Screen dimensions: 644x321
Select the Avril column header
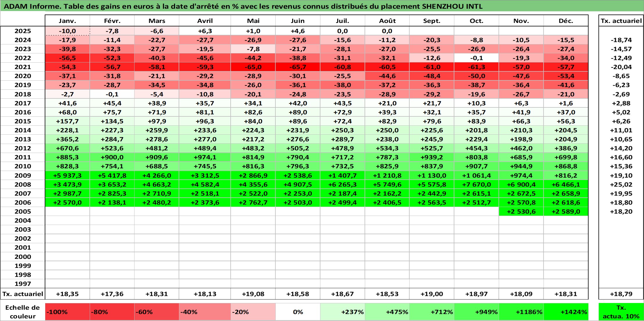pos(205,21)
